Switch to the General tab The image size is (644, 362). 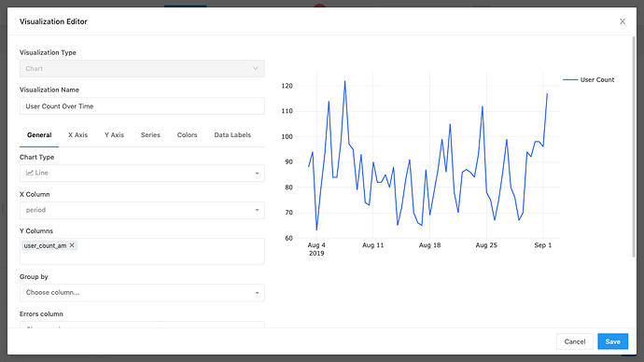pyautogui.click(x=39, y=135)
